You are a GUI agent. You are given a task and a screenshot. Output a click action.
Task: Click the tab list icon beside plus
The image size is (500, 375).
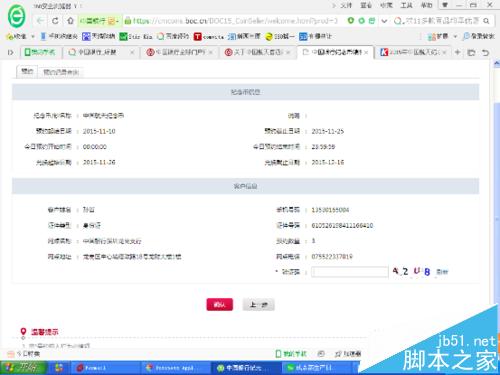pyautogui.click(x=471, y=52)
